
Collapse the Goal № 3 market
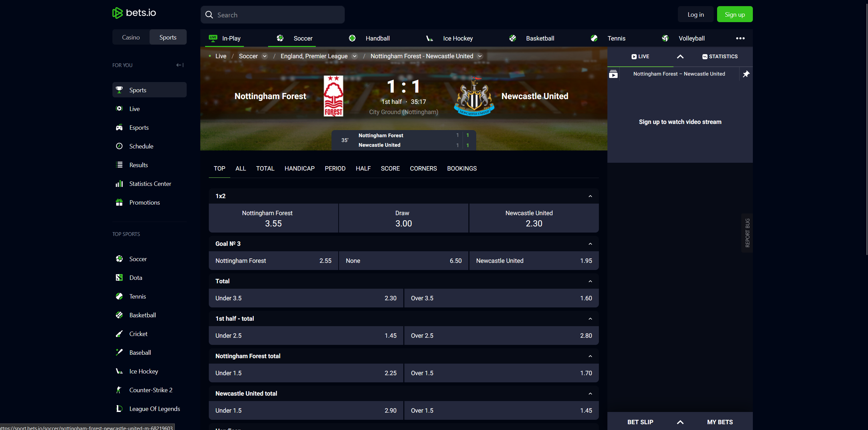point(590,244)
